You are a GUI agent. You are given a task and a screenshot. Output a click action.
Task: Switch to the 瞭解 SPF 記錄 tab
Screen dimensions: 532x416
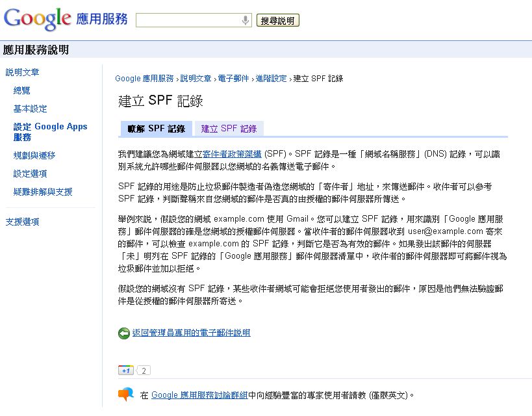tap(157, 129)
